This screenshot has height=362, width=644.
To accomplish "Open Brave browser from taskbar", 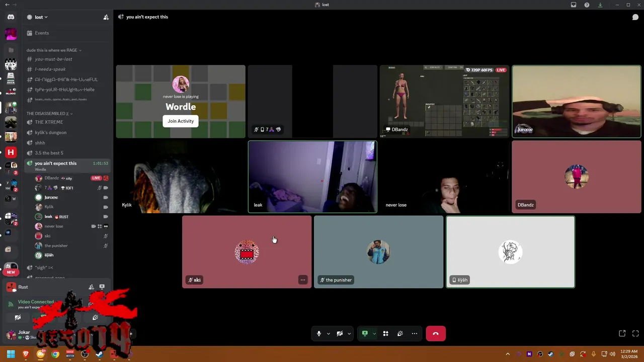I will pos(26,354).
